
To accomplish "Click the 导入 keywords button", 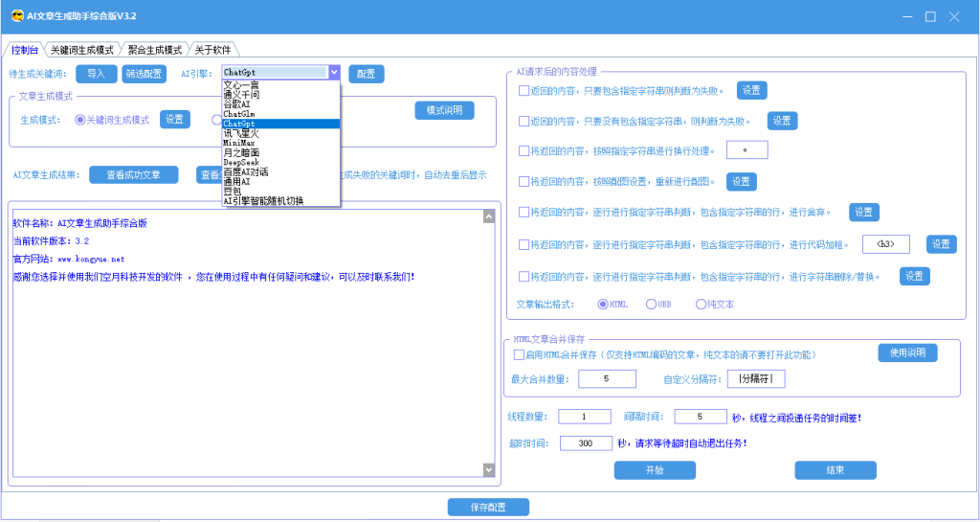I will pos(97,74).
